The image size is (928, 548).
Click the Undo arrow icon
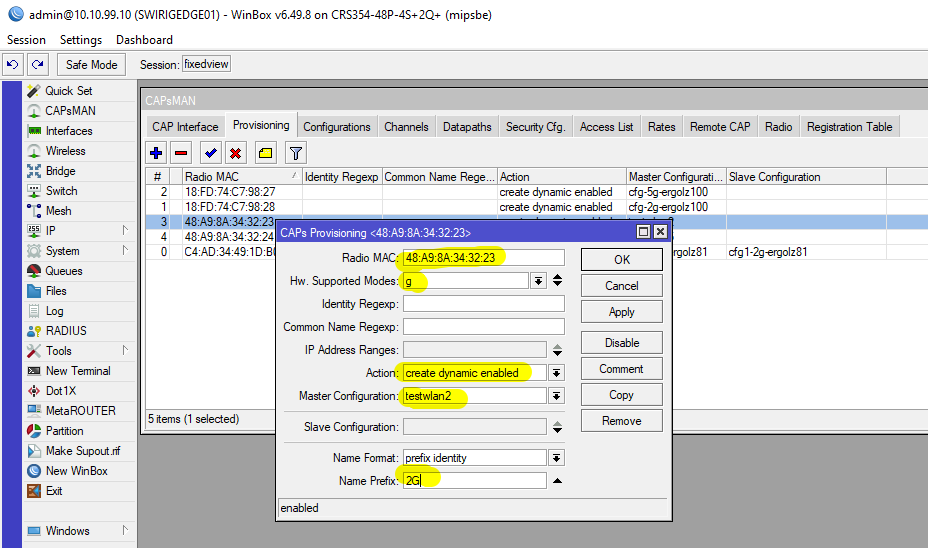click(13, 65)
